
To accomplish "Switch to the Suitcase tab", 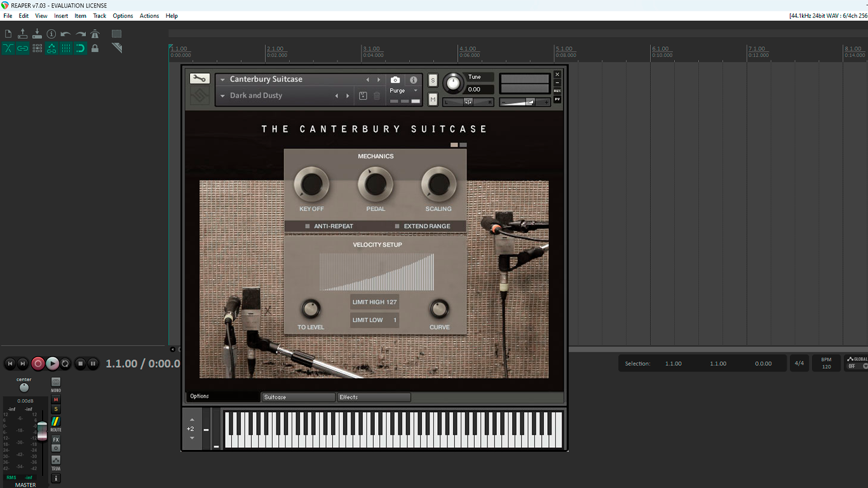I will tap(298, 397).
